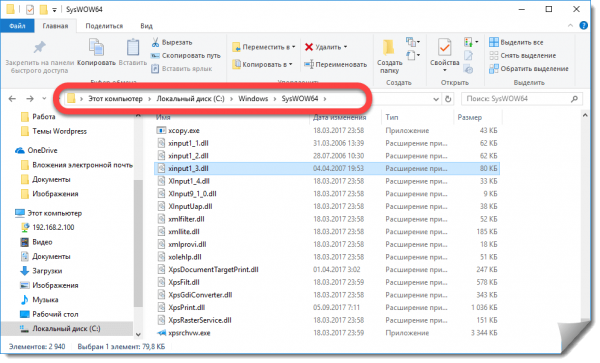Open Вложения электронной почты folder

[x=82, y=165]
